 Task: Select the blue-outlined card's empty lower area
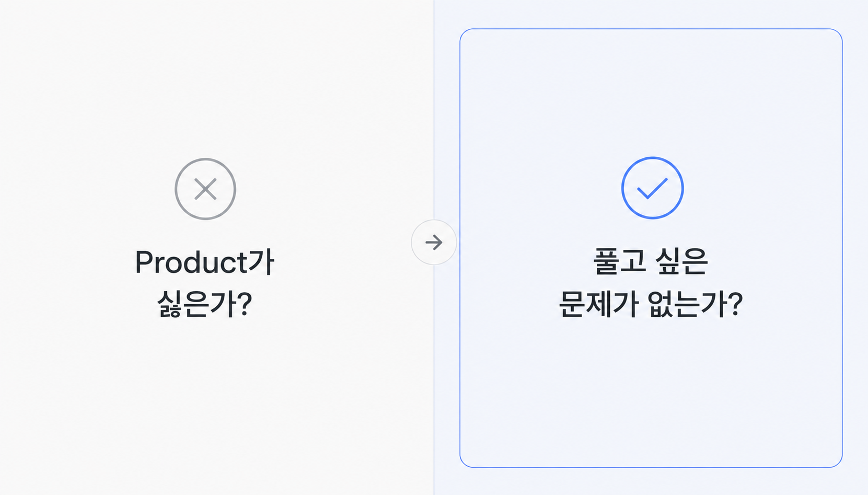coord(651,397)
